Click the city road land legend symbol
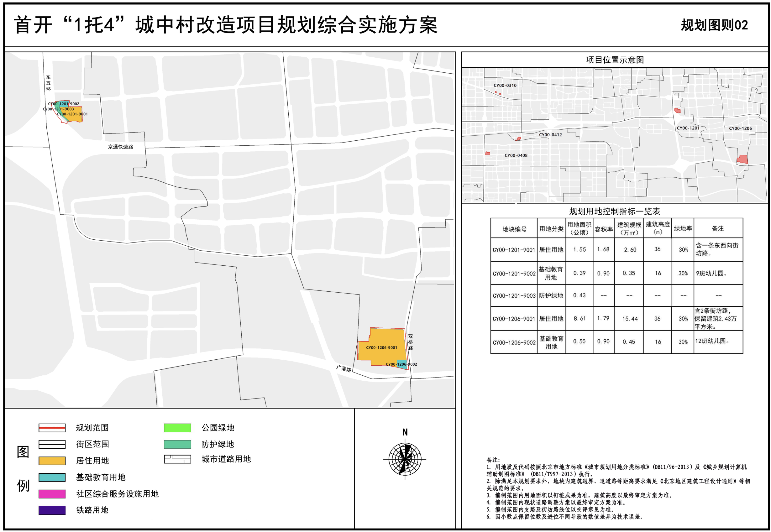Image resolution: width=771 pixels, height=532 pixels. click(177, 459)
